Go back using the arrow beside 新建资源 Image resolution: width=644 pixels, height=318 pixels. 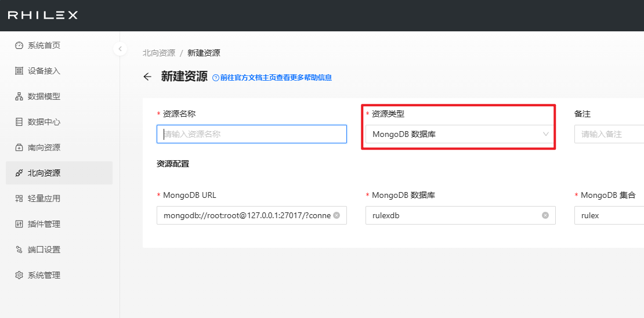point(147,77)
